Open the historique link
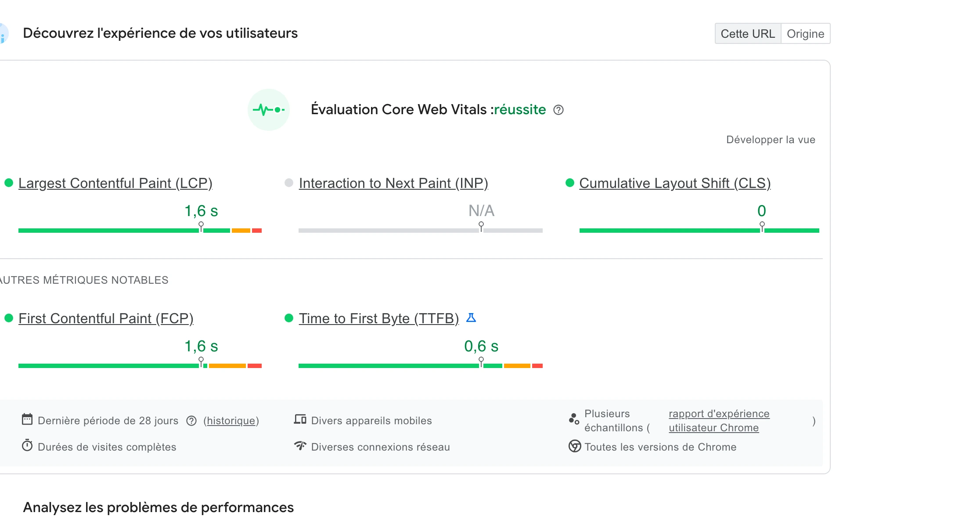Viewport: 980px width, 527px height. point(231,421)
